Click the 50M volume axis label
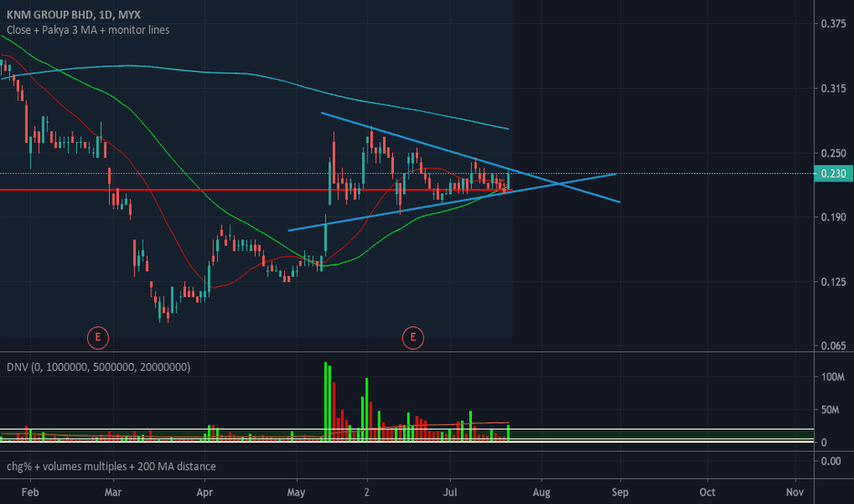The width and height of the screenshot is (854, 504). 830,410
